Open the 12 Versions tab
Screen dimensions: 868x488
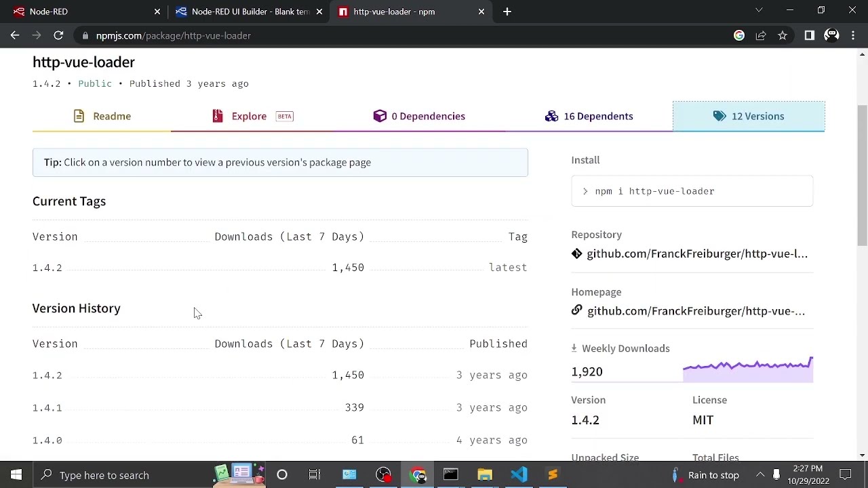[x=749, y=116]
